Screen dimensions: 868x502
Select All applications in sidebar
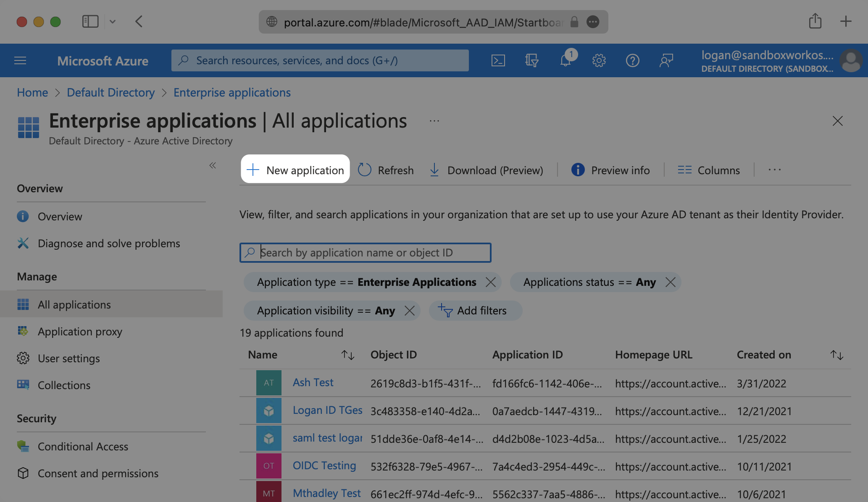[x=74, y=304]
